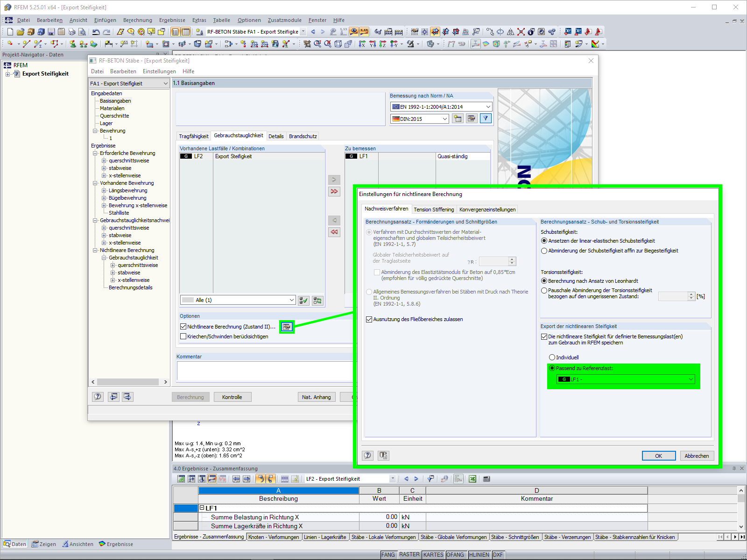Screen dimensions: 747x560
Task: Edit National Annex parameters icon
Action: point(472,119)
